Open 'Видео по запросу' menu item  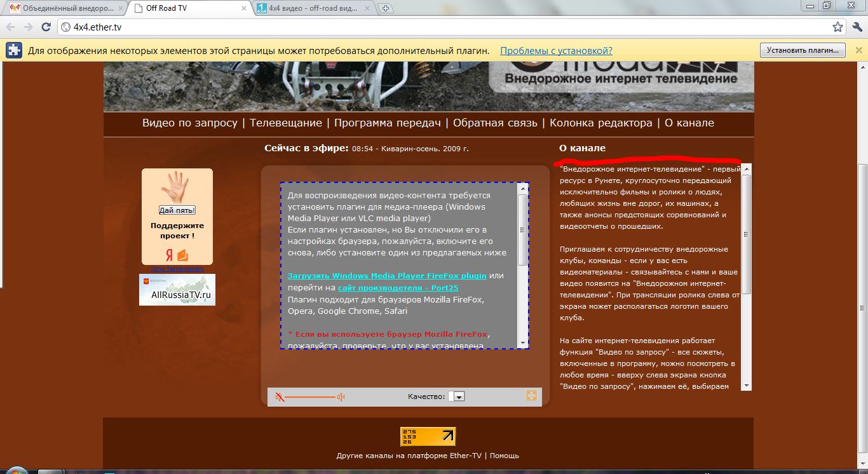coord(189,123)
